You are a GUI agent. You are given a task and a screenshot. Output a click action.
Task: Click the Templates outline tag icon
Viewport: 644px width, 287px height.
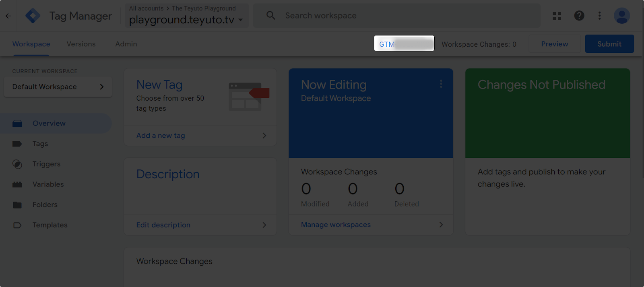[17, 225]
